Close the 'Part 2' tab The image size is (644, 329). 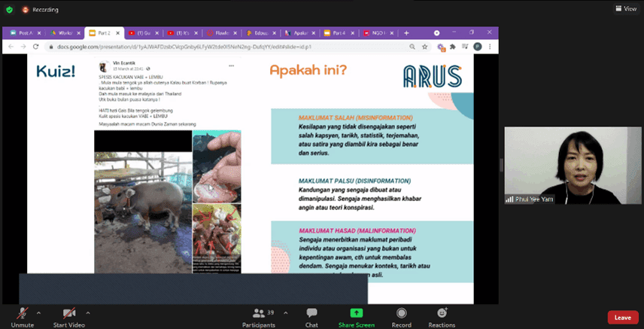[118, 33]
